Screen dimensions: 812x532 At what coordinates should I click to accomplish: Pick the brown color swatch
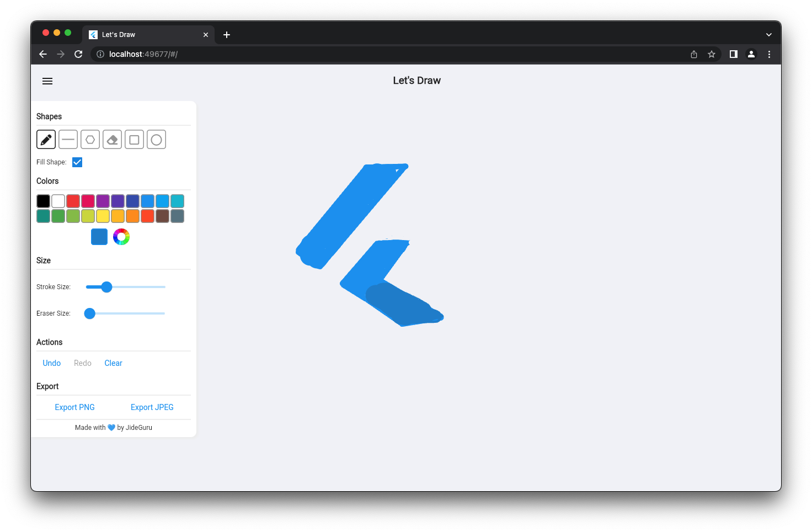pyautogui.click(x=162, y=216)
